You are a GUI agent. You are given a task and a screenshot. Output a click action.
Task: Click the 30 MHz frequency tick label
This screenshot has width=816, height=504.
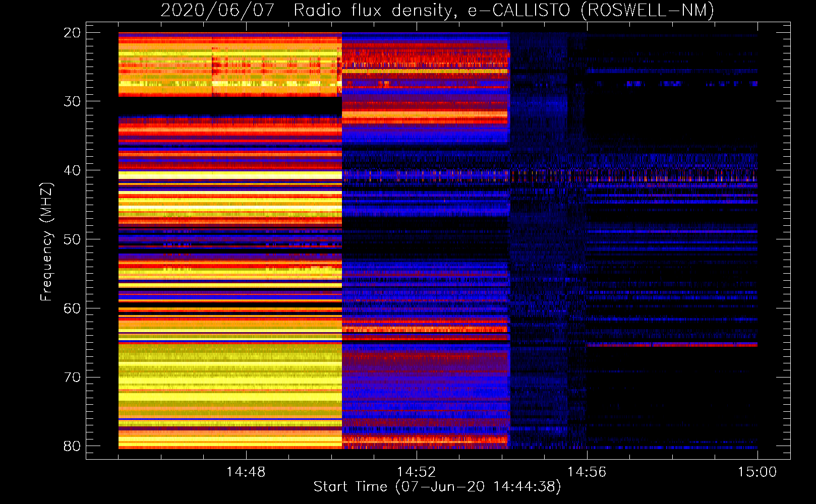(72, 101)
